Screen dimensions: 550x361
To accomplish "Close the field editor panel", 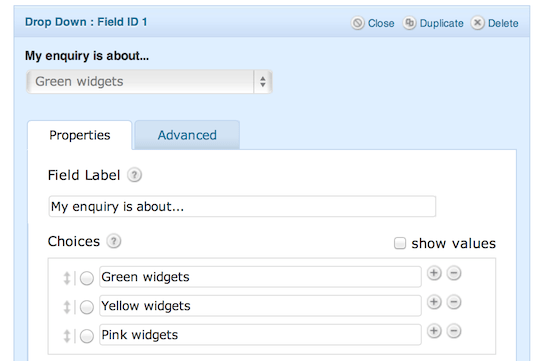I will 373,23.
